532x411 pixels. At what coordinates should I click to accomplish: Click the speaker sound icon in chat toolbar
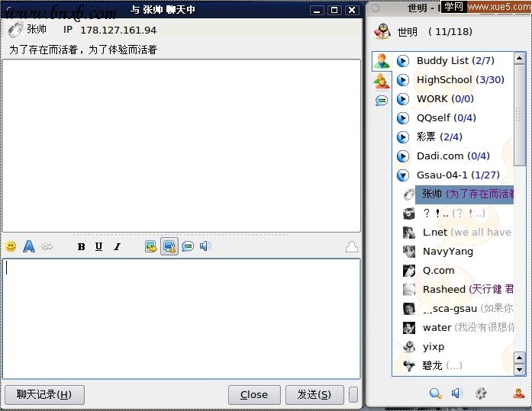click(x=205, y=246)
